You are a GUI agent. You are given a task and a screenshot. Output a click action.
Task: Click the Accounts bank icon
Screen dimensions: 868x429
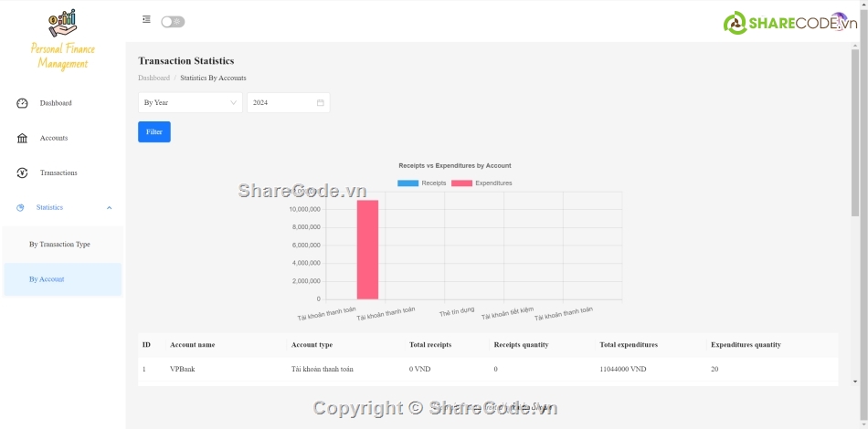[x=22, y=138]
